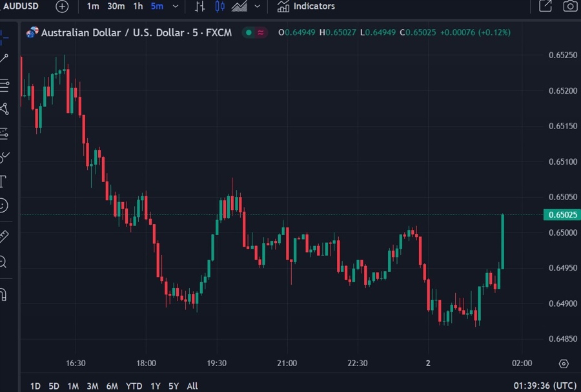Take a snapshot with the camera icon
This screenshot has height=392, width=581.
tap(570, 6)
